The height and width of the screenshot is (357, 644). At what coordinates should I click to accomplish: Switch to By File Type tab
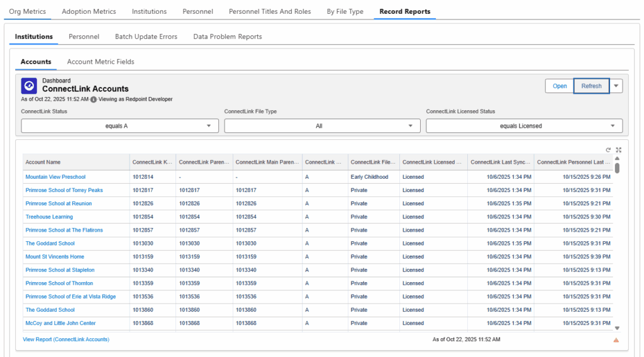click(345, 11)
